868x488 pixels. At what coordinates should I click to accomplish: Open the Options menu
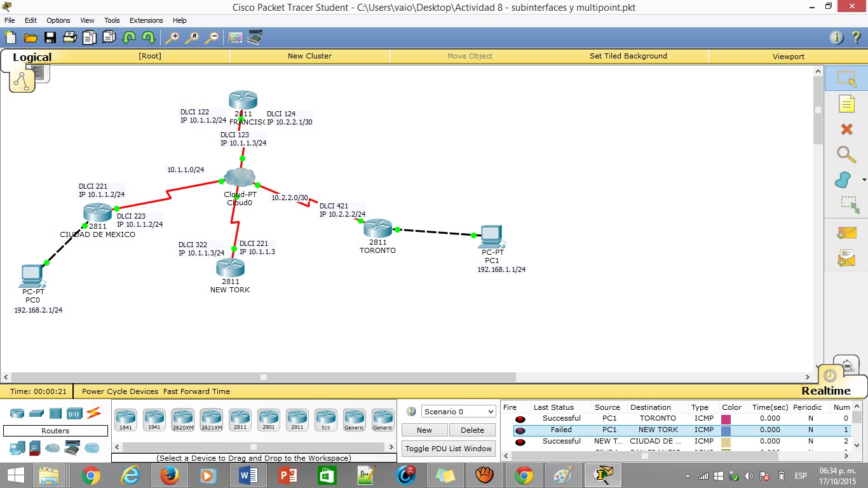(58, 20)
